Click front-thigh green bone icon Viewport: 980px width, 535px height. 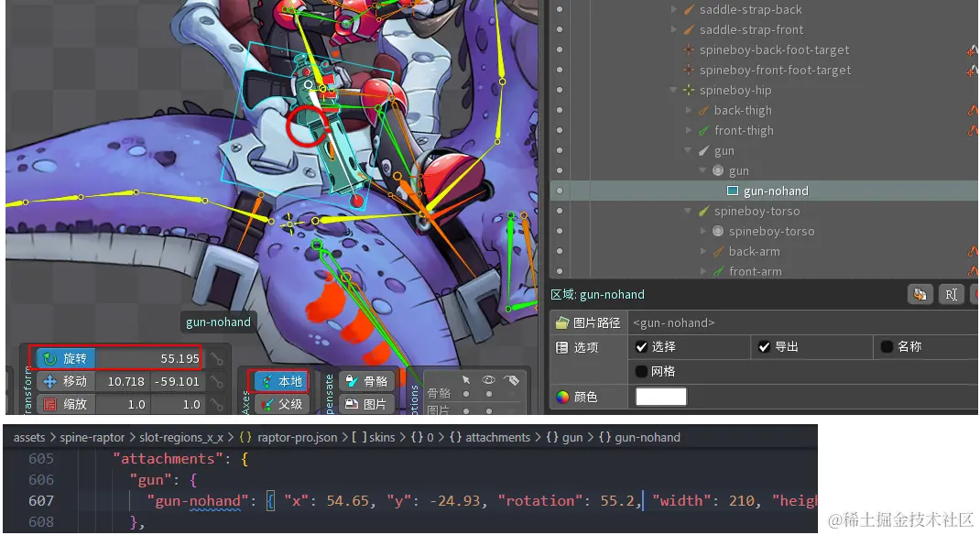pyautogui.click(x=703, y=130)
